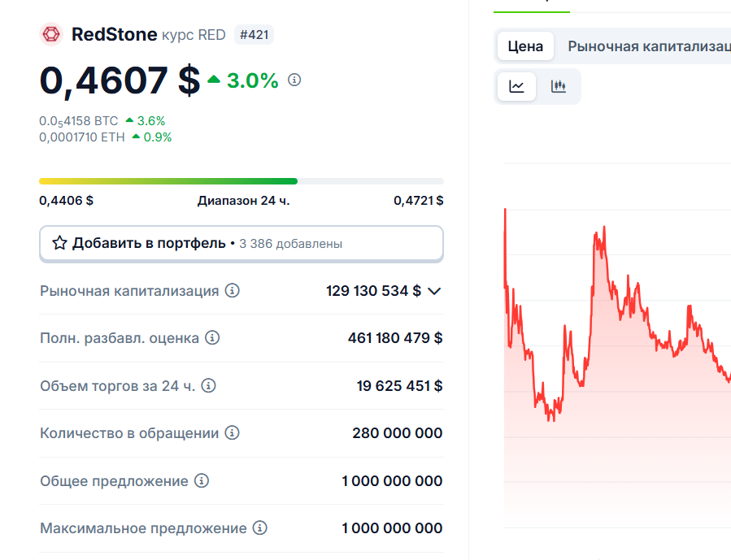
Task: Click the 24h low 0,4406 $ value
Action: point(66,200)
